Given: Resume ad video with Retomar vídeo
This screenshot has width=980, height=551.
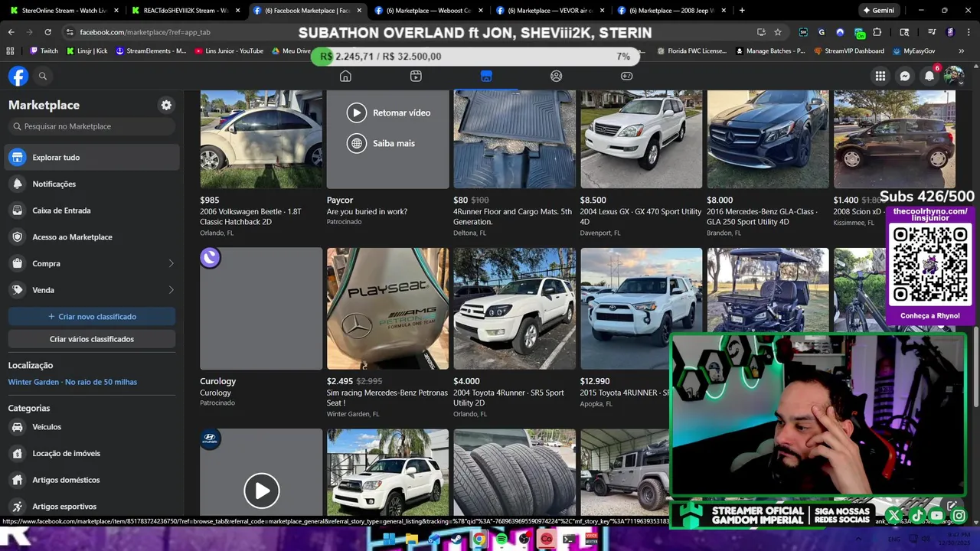Looking at the screenshot, I should click(x=388, y=112).
